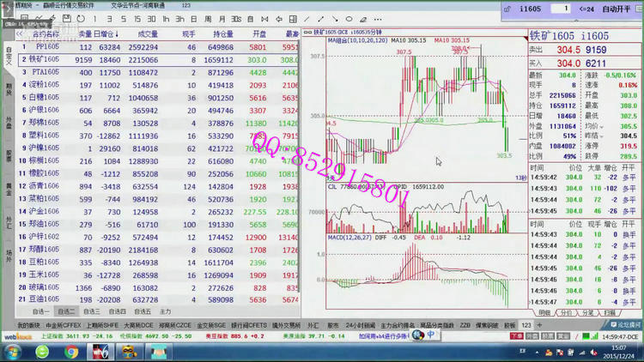Click the 论坛提问 forum icon
The width and height of the screenshot is (644, 362).
623,326
